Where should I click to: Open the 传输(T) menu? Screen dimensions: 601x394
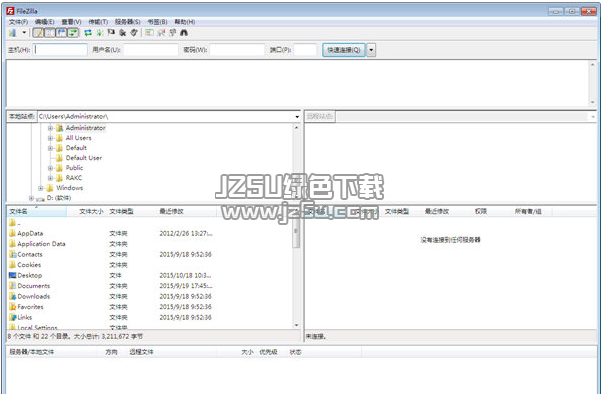(98, 22)
